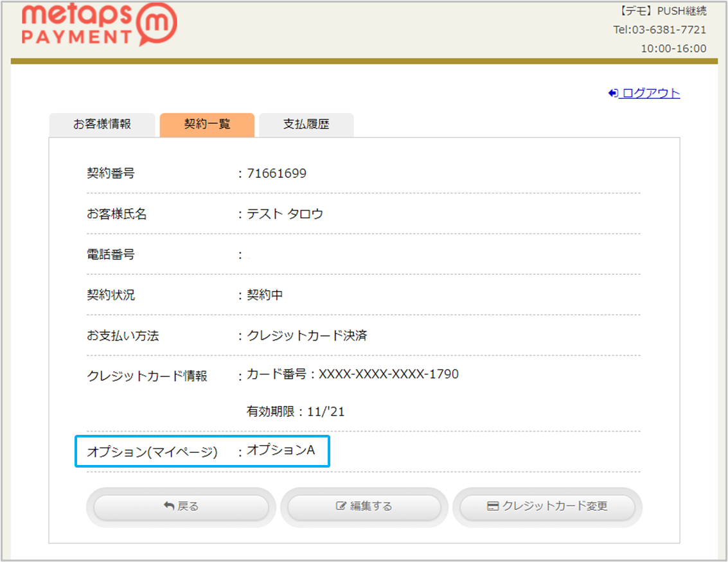Click the クレジットカード決済 payment method text

[x=306, y=336]
